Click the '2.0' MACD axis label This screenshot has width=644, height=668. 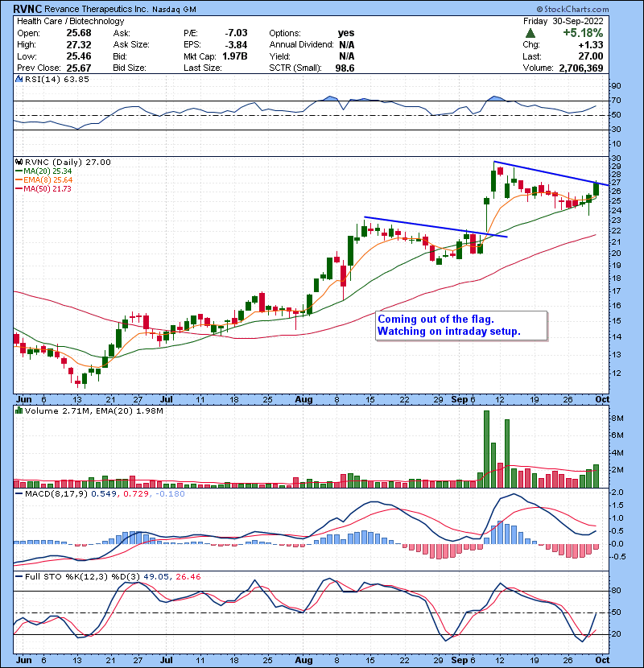tap(617, 493)
